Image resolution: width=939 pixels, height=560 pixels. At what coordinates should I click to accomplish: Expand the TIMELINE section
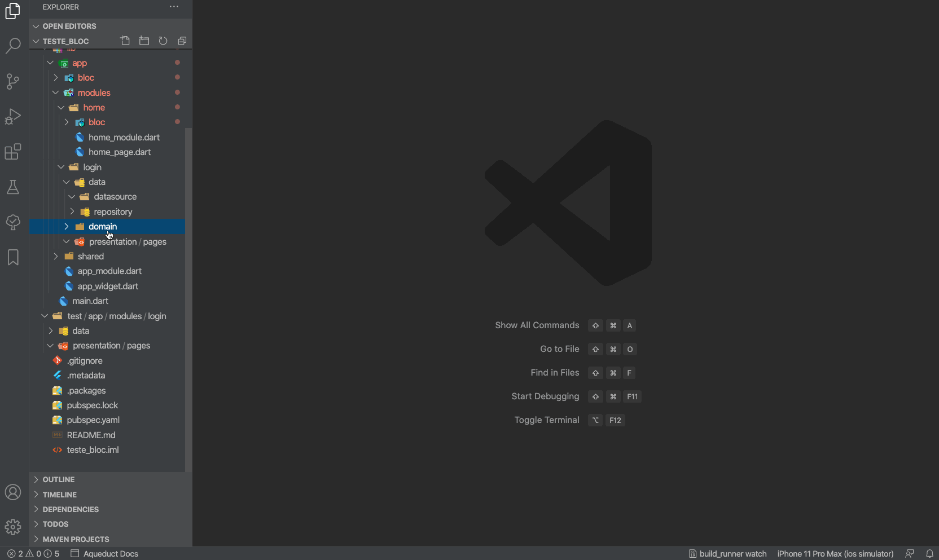tap(59, 495)
